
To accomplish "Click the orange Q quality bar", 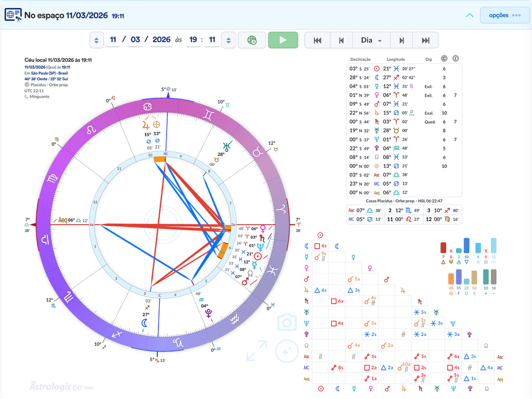I will 451,279.
